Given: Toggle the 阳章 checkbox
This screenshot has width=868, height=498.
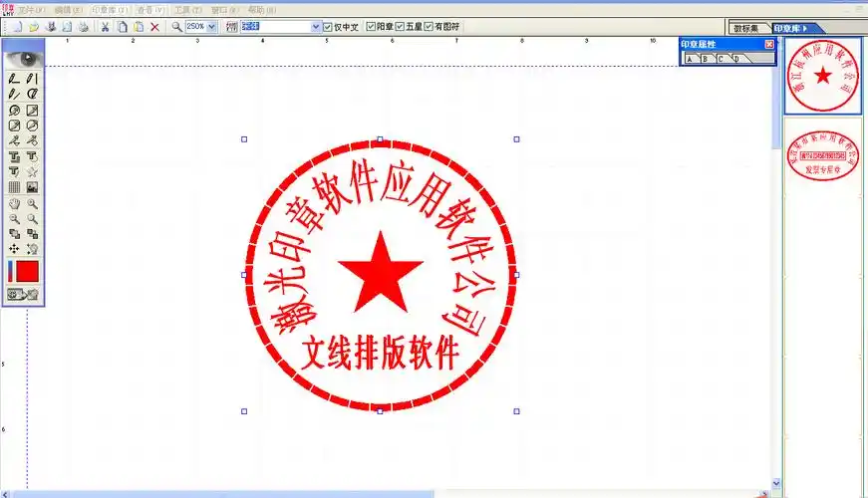Looking at the screenshot, I should pos(371,26).
